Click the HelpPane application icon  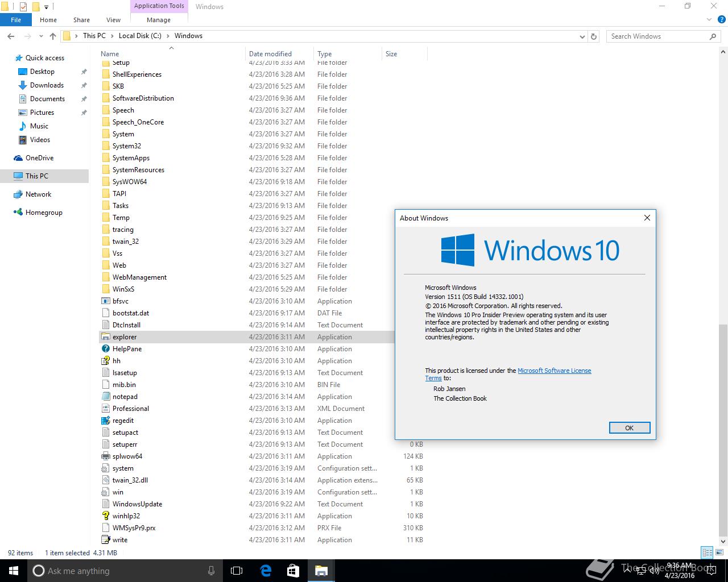[x=105, y=349]
